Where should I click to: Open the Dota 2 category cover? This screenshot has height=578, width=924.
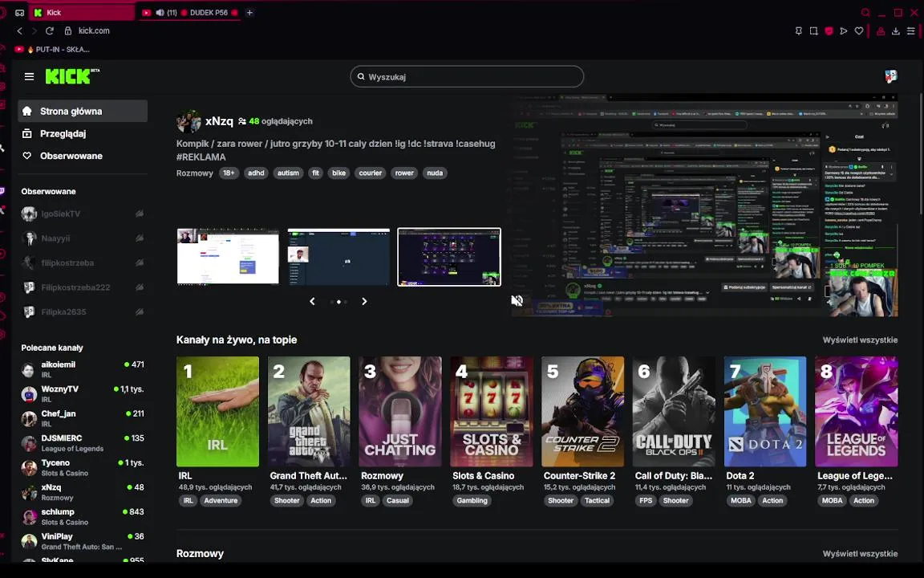tap(765, 411)
